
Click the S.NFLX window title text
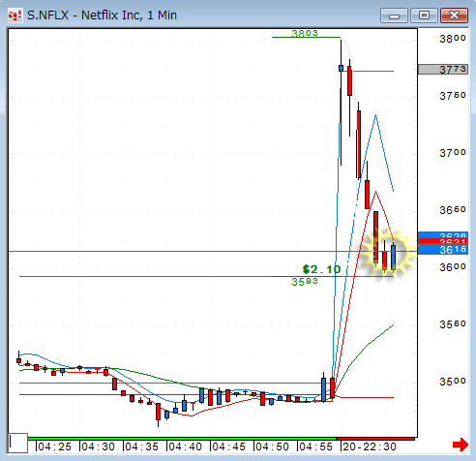(102, 15)
